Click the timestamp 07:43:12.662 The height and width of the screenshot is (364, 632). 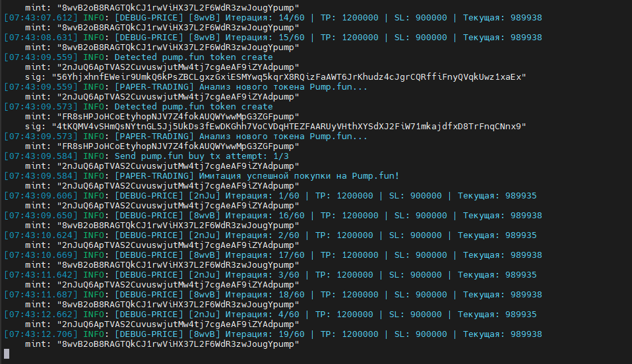tap(40, 314)
